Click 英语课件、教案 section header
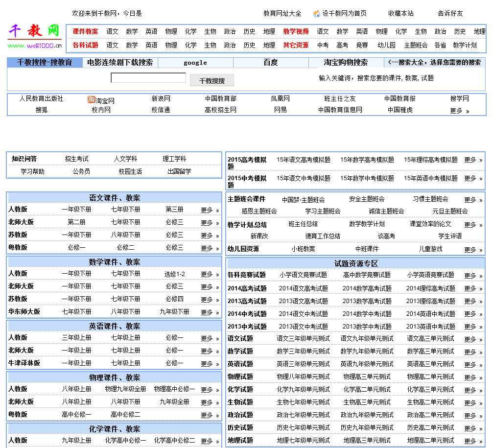This screenshot has width=493, height=448. (115, 326)
